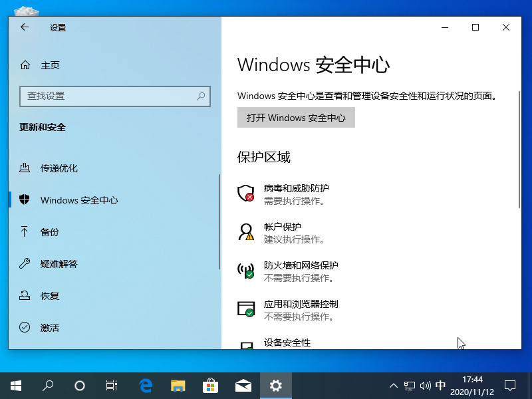
Task: Open 应用和浏览器控制 using its icon
Action: coord(247,309)
